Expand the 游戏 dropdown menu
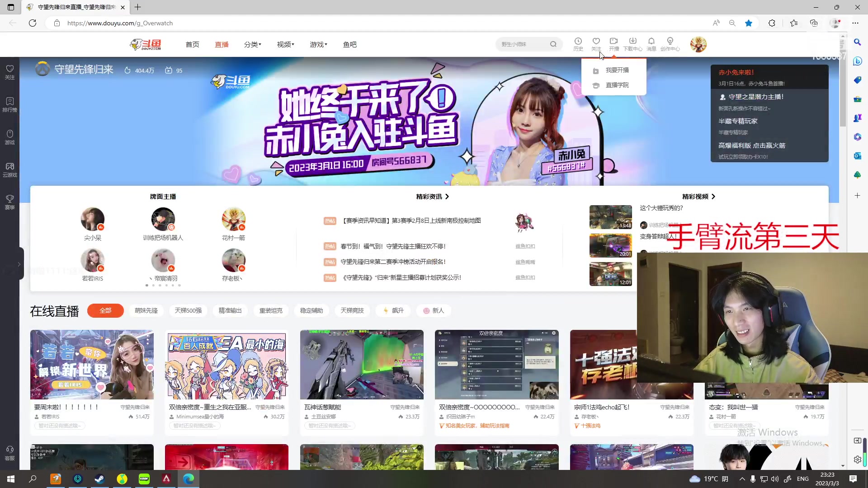The width and height of the screenshot is (868, 488). click(318, 44)
